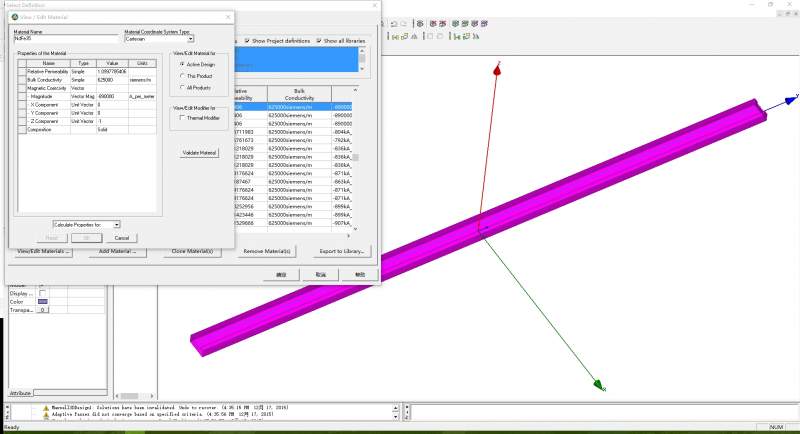Click the 确定 button in Select Definition
800x434 pixels.
point(282,274)
